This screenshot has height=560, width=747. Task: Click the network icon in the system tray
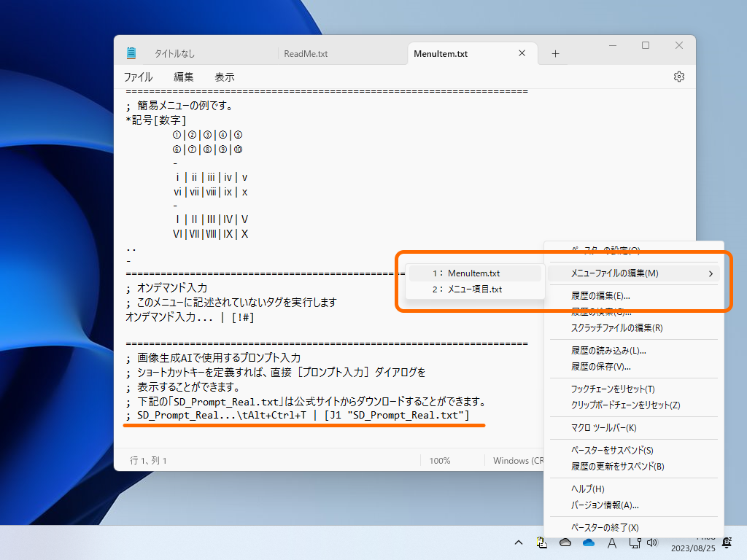[634, 542]
